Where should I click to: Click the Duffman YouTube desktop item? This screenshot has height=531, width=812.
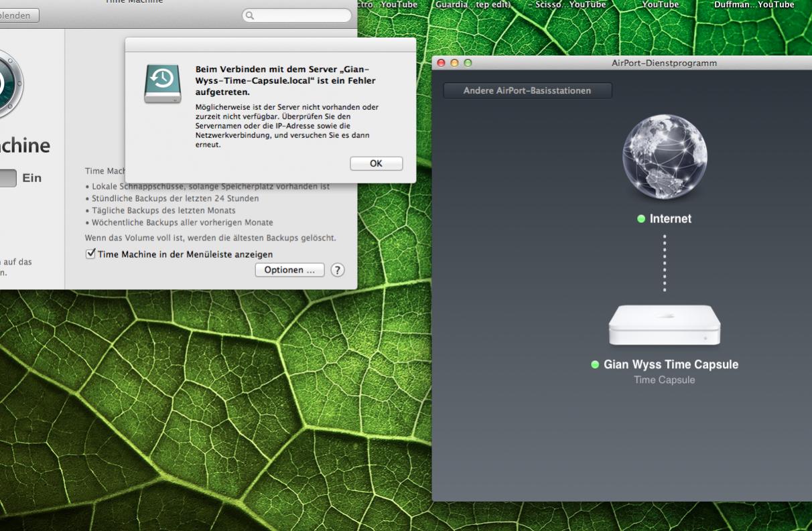(754, 5)
